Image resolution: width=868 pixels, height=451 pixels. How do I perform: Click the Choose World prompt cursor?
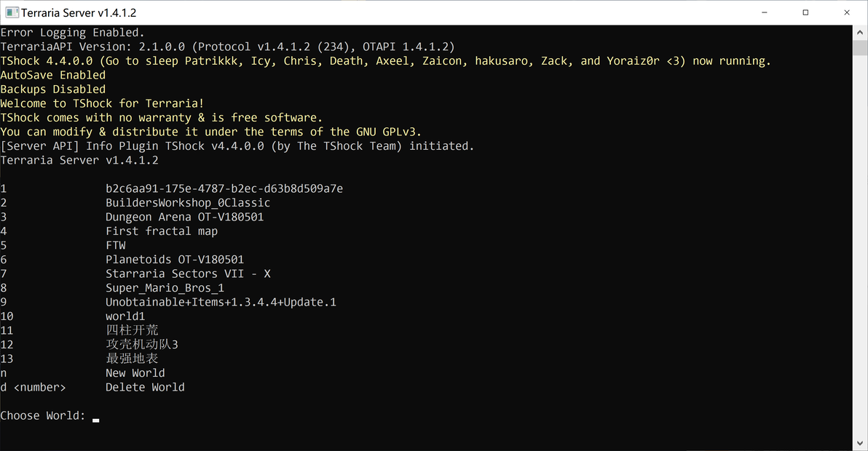[96, 420]
